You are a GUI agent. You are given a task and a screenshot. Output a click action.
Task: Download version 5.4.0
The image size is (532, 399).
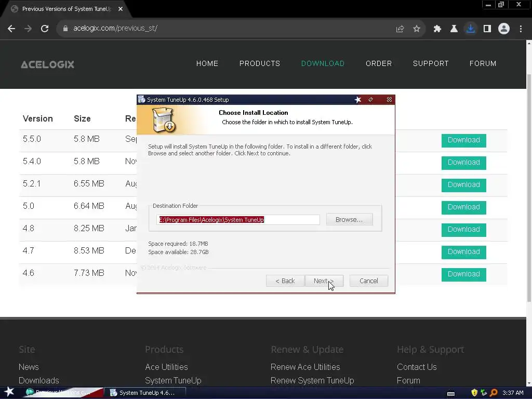pos(463,163)
